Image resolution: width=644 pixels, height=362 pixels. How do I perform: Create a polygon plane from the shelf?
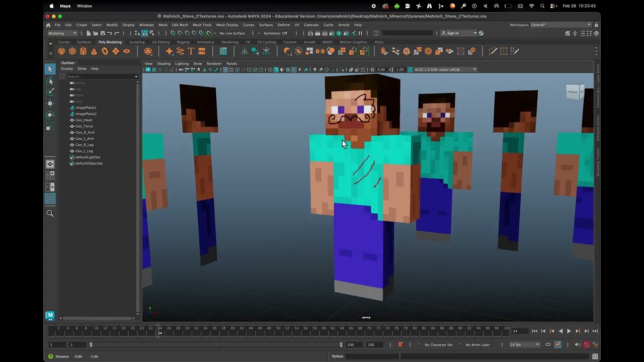[116, 51]
